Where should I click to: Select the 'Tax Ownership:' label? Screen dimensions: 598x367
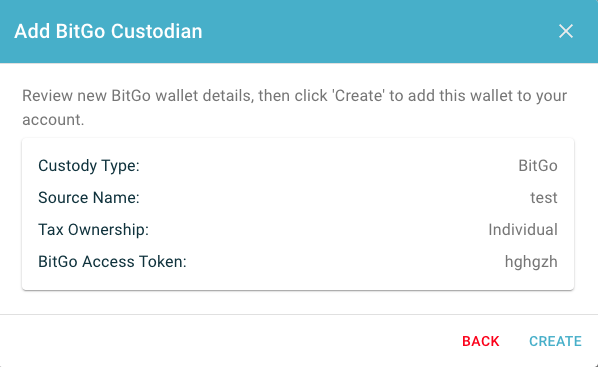click(x=93, y=230)
